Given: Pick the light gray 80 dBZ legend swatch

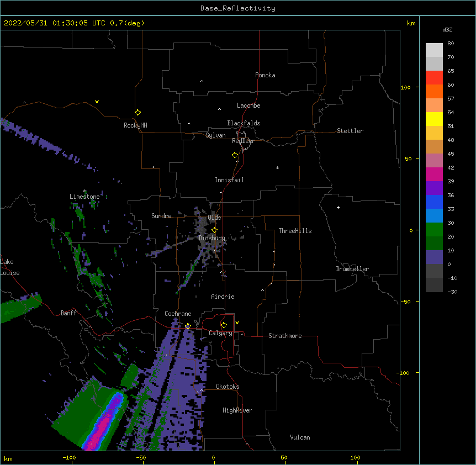Looking at the screenshot, I should point(434,50).
